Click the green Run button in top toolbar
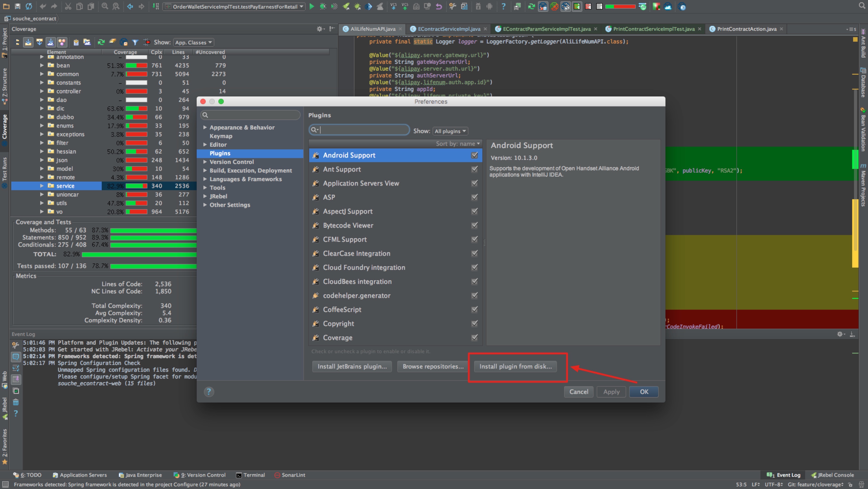Screen dimensions: 868x489 (x=312, y=6)
